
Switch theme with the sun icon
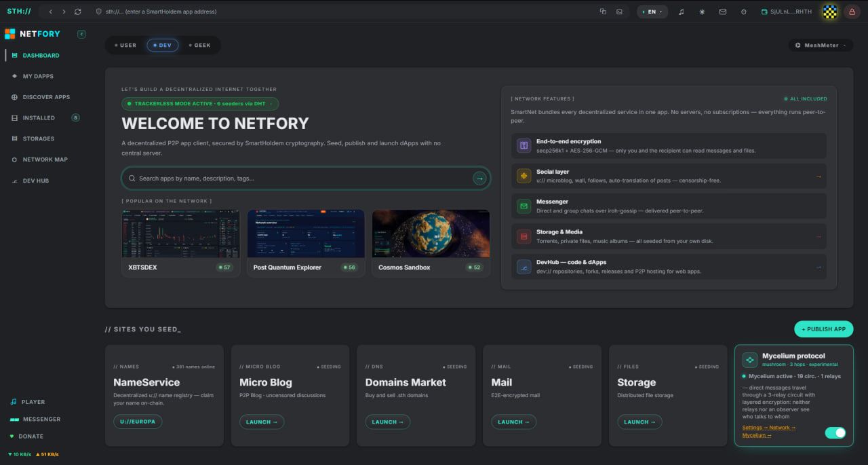click(x=702, y=12)
